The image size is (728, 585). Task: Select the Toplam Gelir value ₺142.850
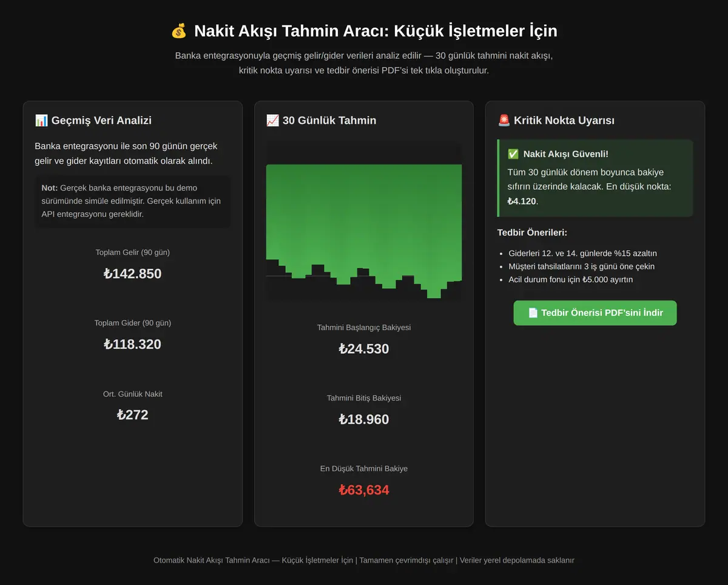(x=132, y=274)
